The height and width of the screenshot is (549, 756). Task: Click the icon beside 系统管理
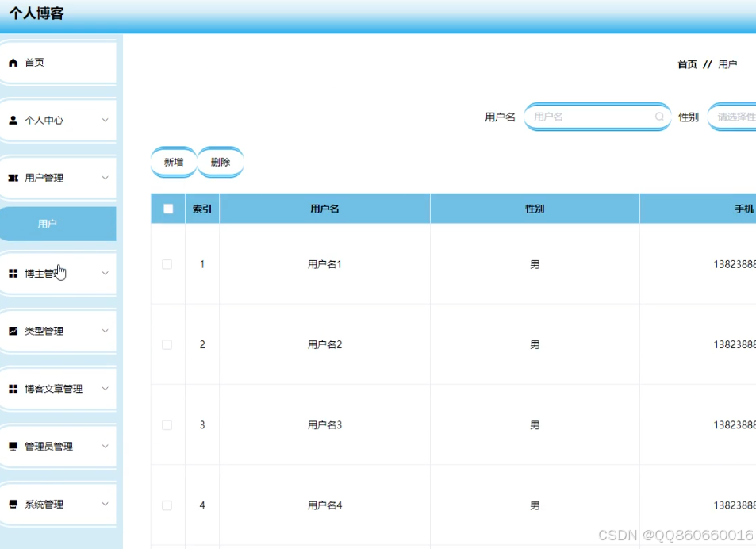click(13, 504)
